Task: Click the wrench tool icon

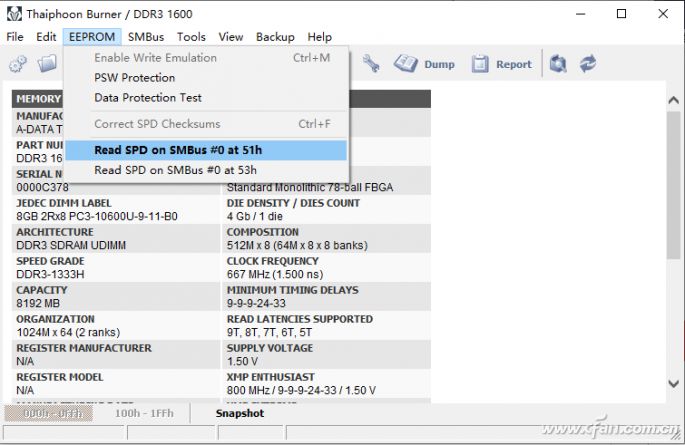Action: 371,64
